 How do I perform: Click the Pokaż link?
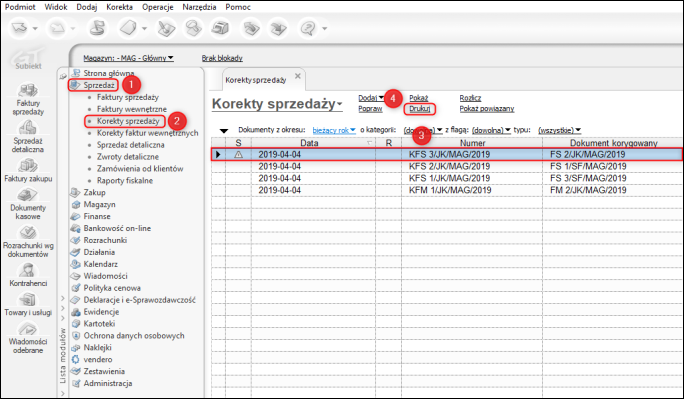419,98
